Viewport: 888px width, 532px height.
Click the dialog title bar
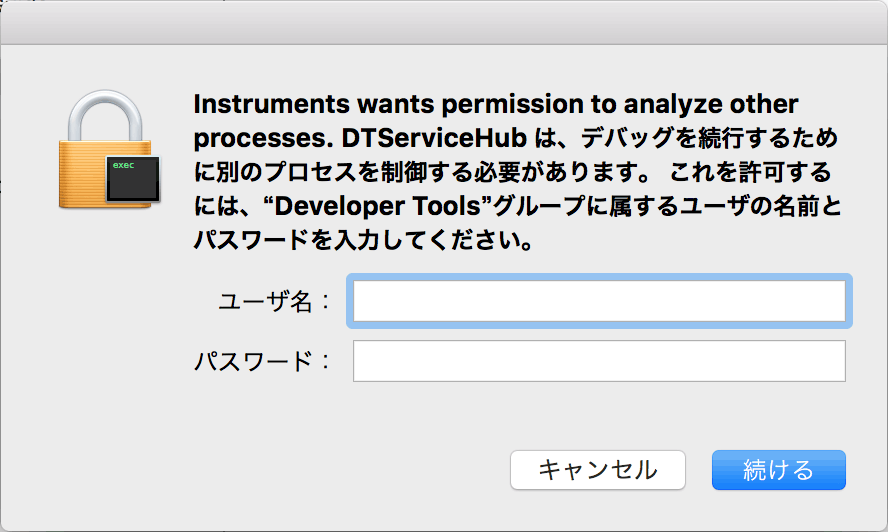coord(444,22)
